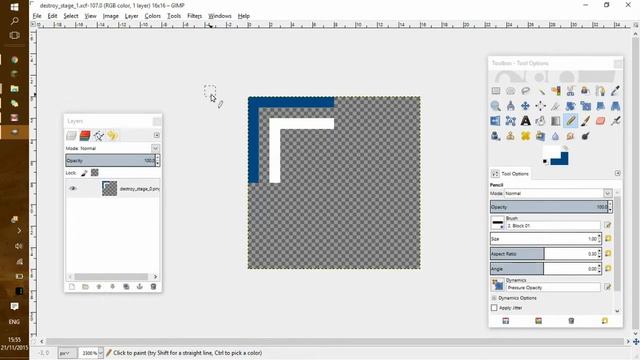The image size is (640, 360).
Task: Reset Size to brush default
Action: pos(608,238)
